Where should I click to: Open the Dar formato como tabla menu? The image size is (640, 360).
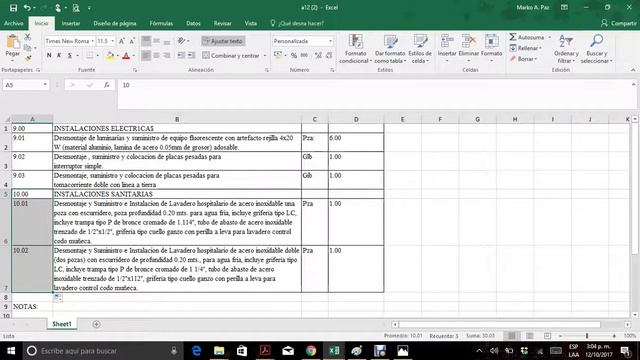390,49
